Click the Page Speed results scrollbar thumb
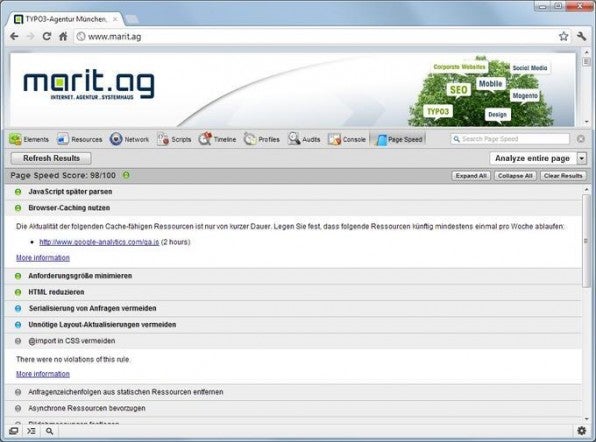596x442 pixels. pyautogui.click(x=587, y=240)
